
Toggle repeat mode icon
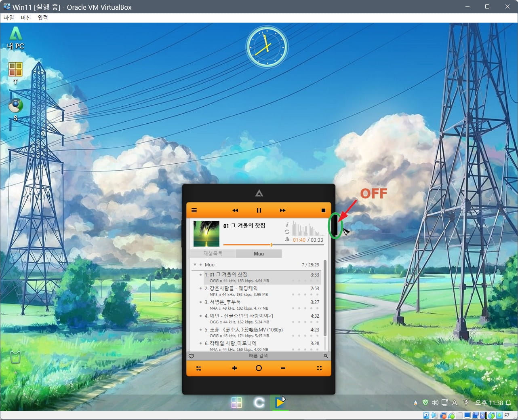pyautogui.click(x=287, y=232)
